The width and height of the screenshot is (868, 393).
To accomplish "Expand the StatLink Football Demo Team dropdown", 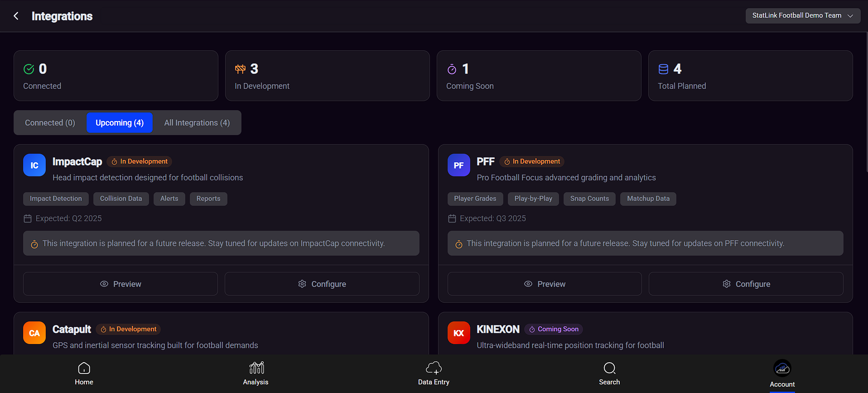I will click(x=803, y=15).
